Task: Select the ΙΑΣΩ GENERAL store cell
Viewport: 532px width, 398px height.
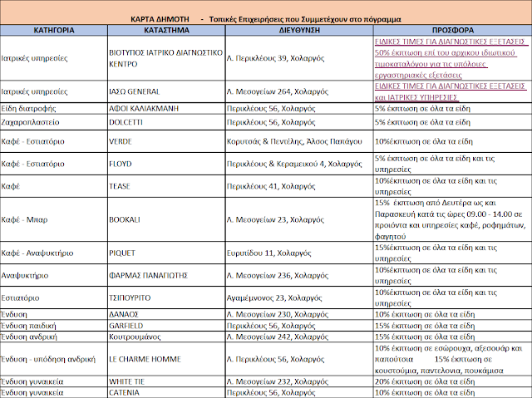Action: pos(166,91)
